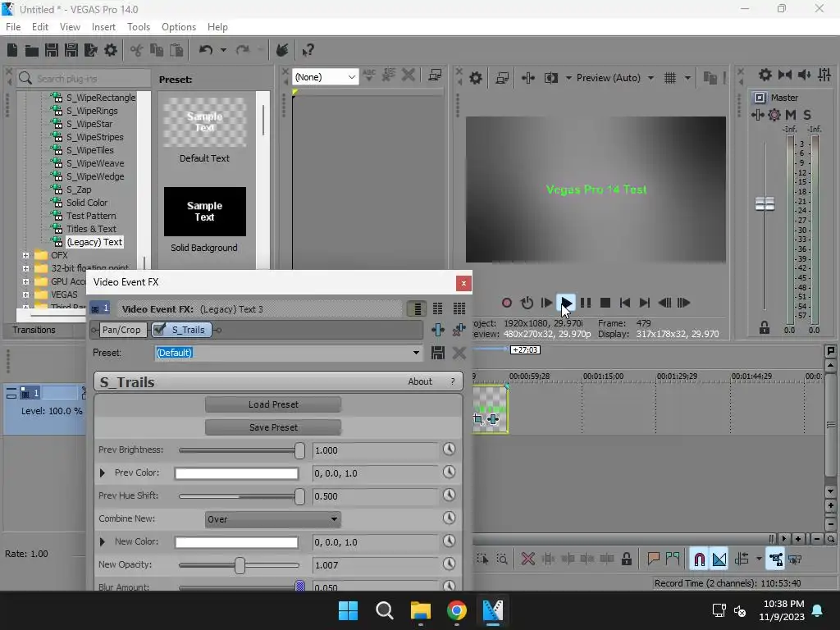Toggle the S_Trails effect checkbox
The height and width of the screenshot is (630, 840).
159,330
